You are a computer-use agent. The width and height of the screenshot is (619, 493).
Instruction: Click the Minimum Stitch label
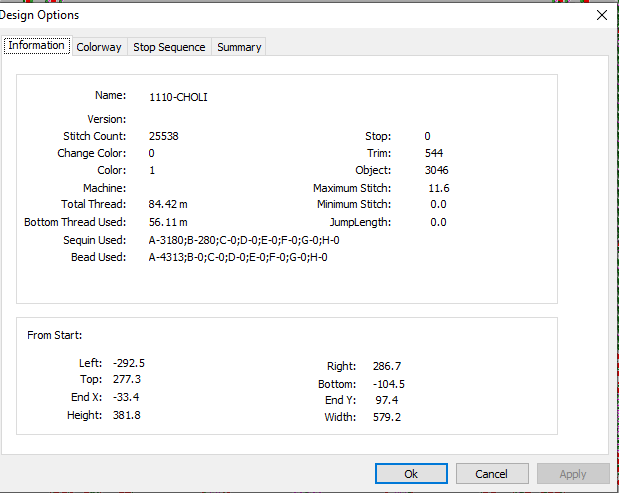pyautogui.click(x=354, y=204)
